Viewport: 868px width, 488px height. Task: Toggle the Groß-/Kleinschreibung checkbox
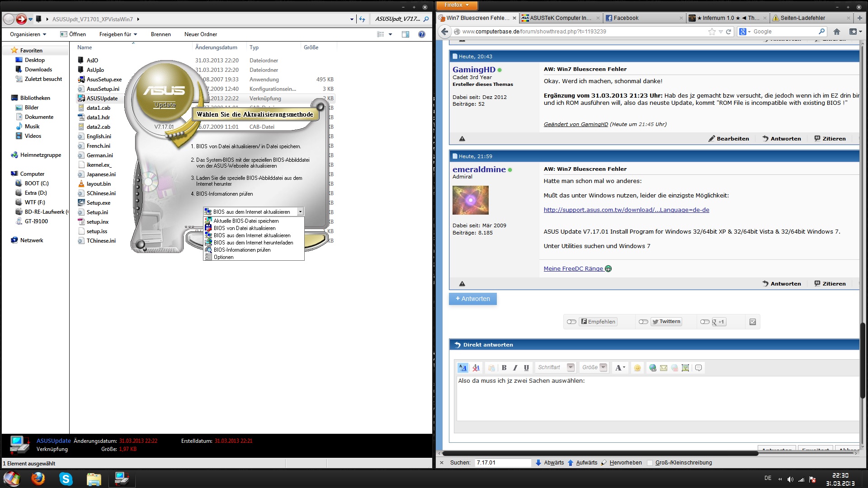650,463
